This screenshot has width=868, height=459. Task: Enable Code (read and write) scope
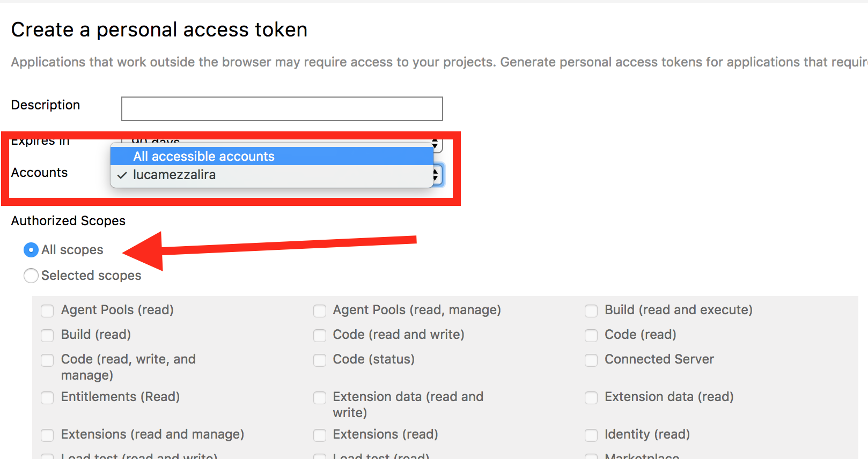[320, 335]
